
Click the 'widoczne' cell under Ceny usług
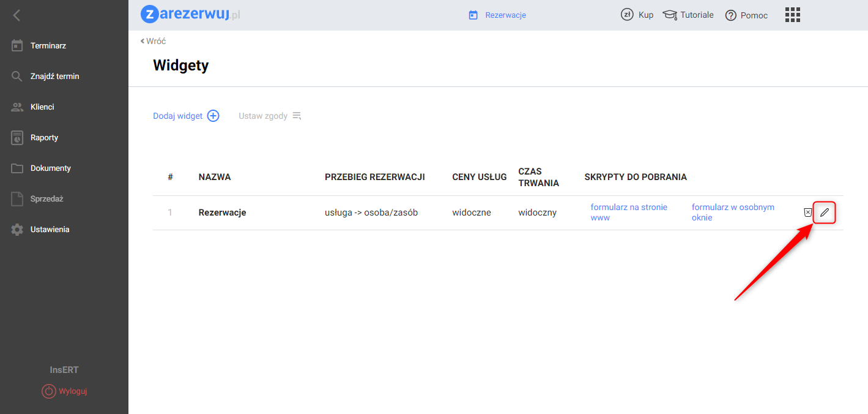[472, 213]
